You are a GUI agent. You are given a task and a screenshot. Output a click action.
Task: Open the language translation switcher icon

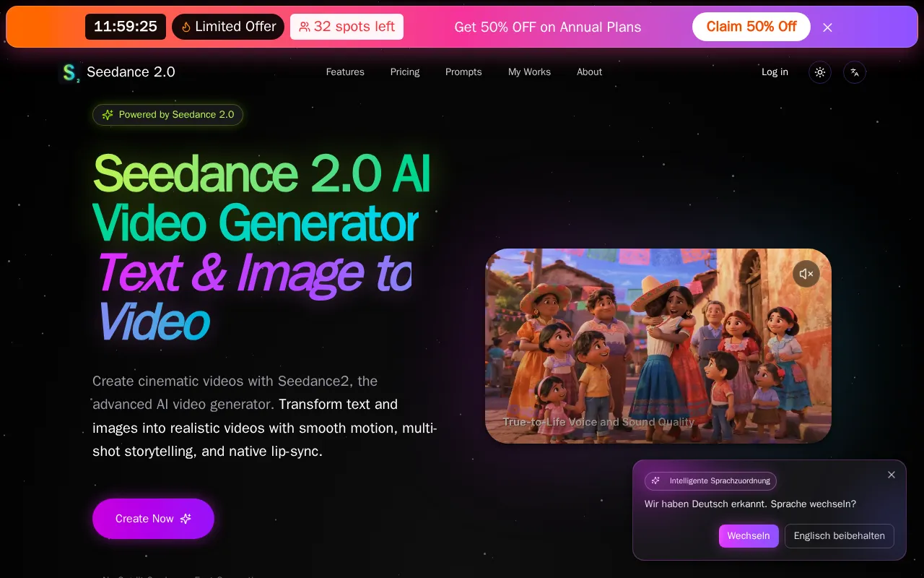pos(855,72)
